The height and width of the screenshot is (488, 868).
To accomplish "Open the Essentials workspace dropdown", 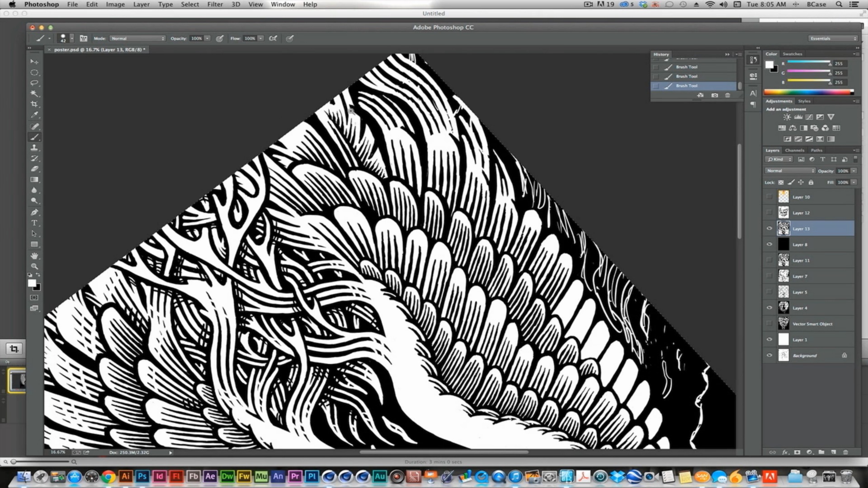I will tap(833, 38).
